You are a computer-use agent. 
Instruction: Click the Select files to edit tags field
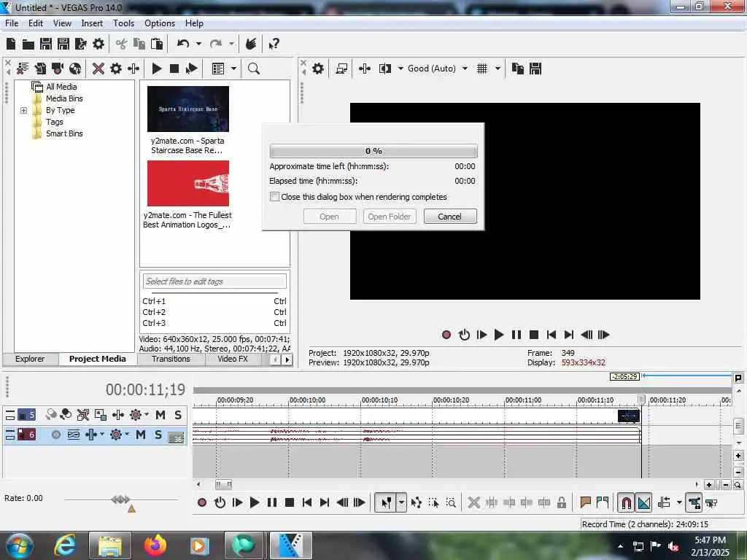pos(214,281)
